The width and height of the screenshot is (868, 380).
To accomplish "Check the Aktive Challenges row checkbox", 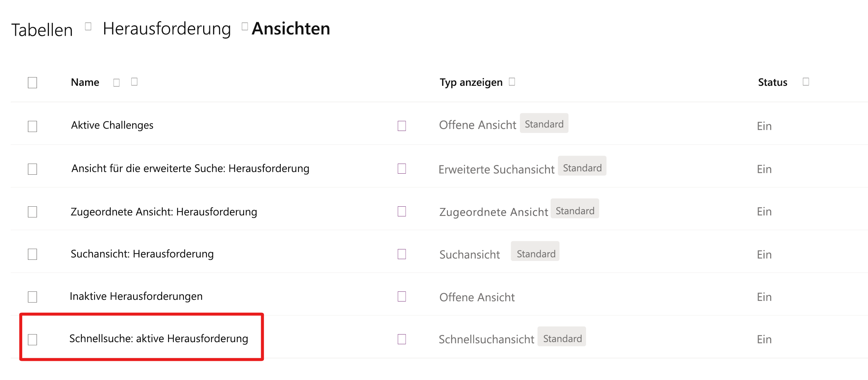I will [x=32, y=126].
